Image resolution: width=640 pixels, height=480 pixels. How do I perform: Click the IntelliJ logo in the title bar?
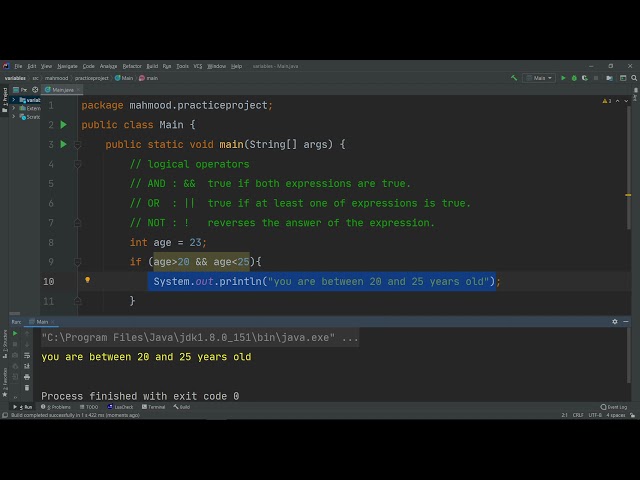[x=6, y=66]
